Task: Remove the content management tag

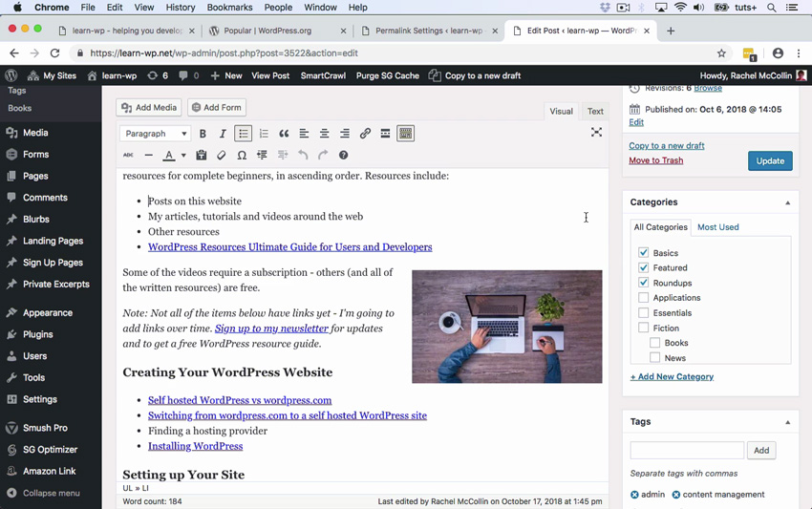Action: [675, 495]
